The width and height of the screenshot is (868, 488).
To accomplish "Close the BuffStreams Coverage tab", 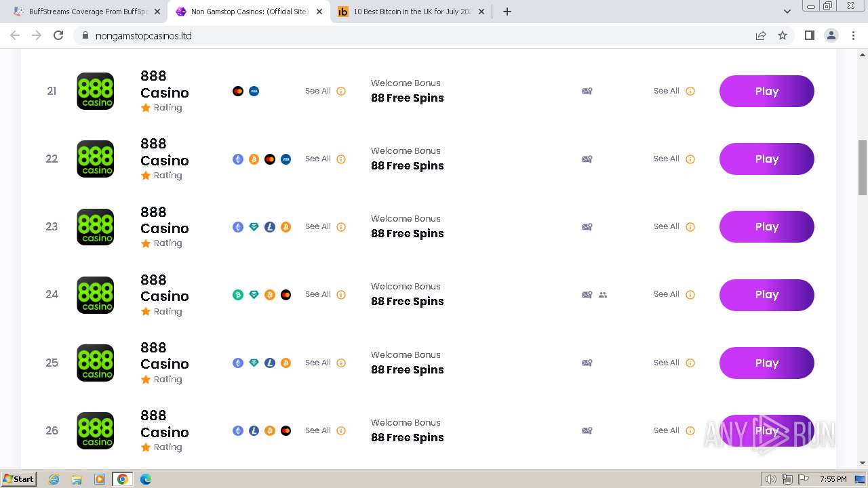I will tap(157, 12).
